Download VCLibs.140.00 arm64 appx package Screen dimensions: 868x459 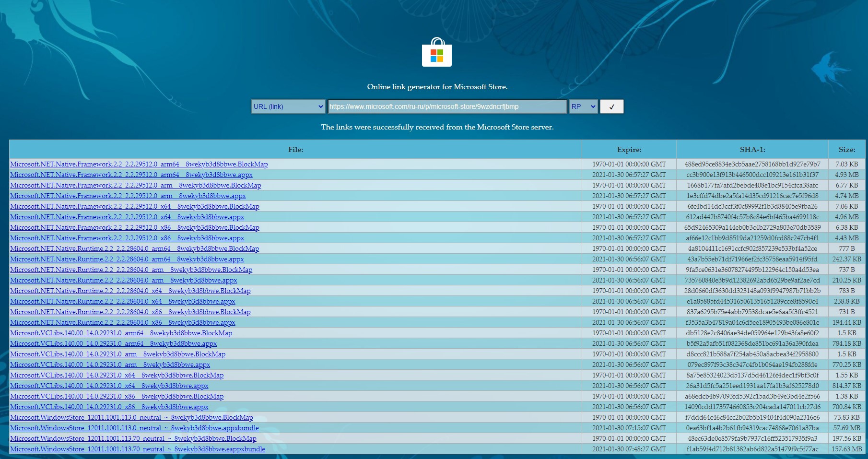[114, 343]
